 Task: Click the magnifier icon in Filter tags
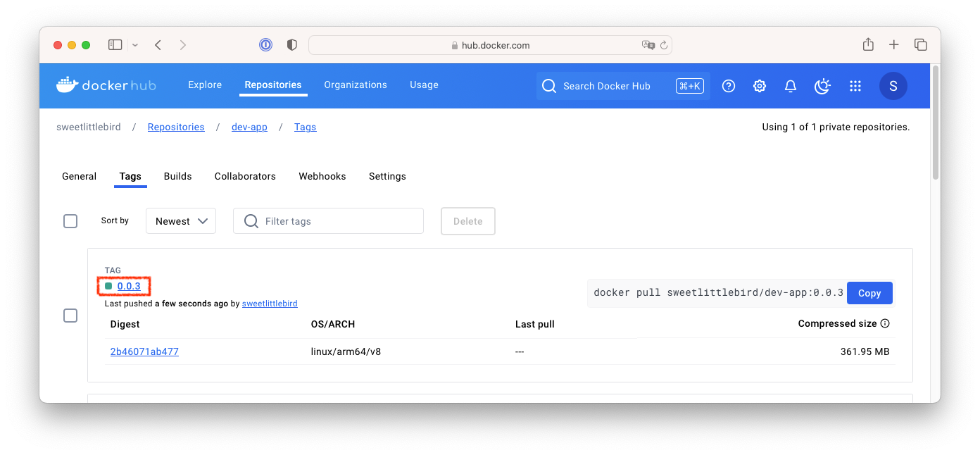pos(251,221)
